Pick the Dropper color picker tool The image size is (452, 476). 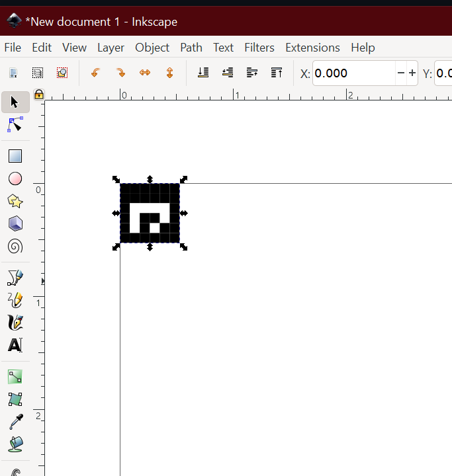pyautogui.click(x=15, y=422)
